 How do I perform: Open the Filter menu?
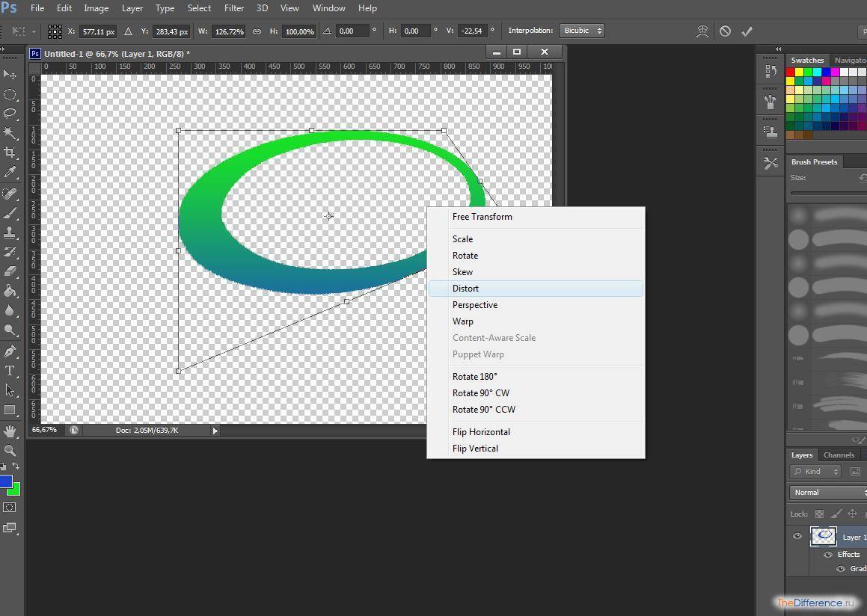click(234, 8)
